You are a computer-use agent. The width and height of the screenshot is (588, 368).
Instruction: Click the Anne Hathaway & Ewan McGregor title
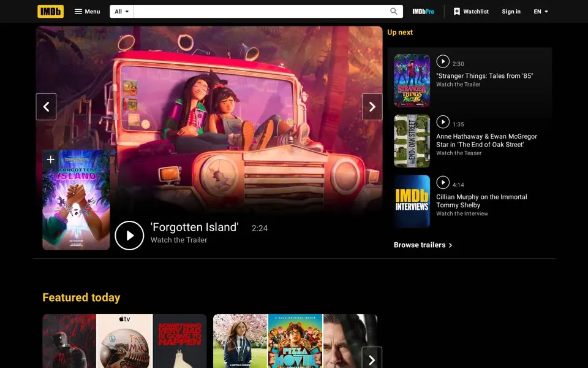(486, 140)
